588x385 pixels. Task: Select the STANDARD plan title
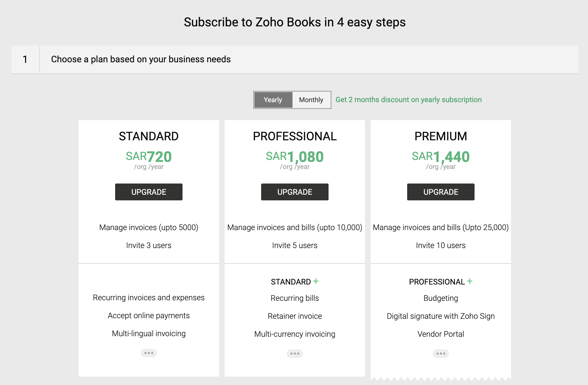(149, 136)
